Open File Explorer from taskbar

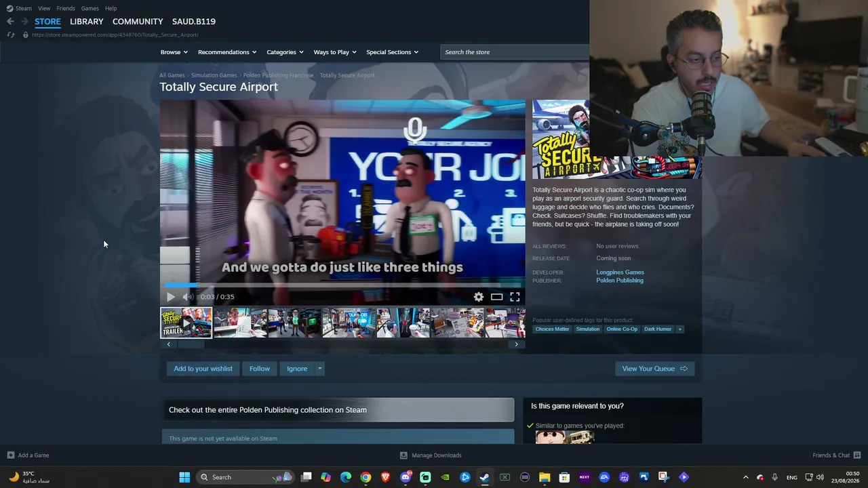pos(545,477)
